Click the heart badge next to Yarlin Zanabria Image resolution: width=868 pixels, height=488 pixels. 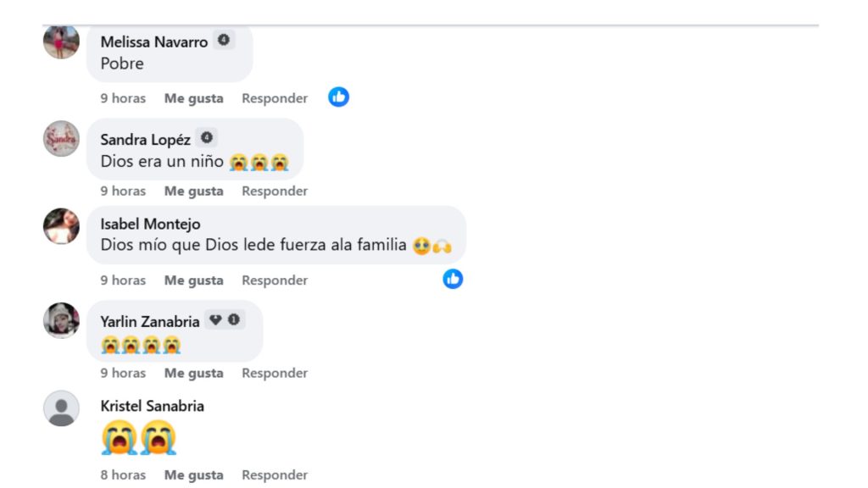[x=215, y=319]
